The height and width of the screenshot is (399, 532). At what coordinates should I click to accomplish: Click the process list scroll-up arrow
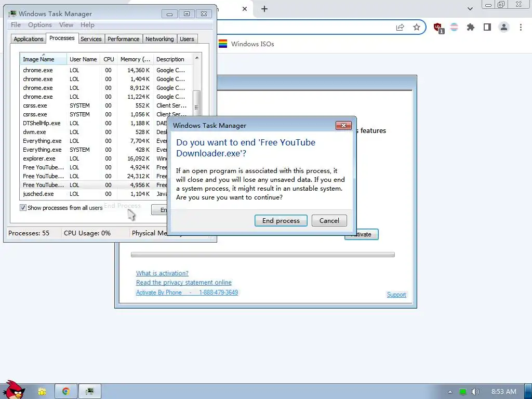[196, 58]
